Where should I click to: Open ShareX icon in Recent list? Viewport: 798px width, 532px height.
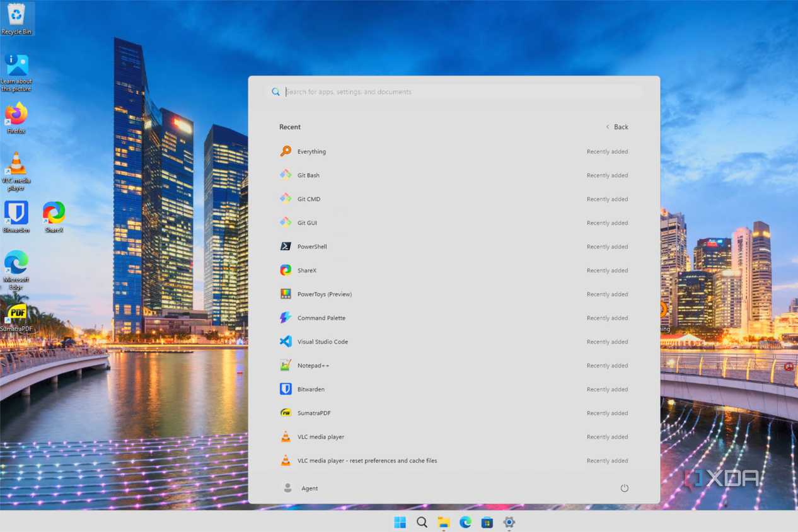click(286, 270)
